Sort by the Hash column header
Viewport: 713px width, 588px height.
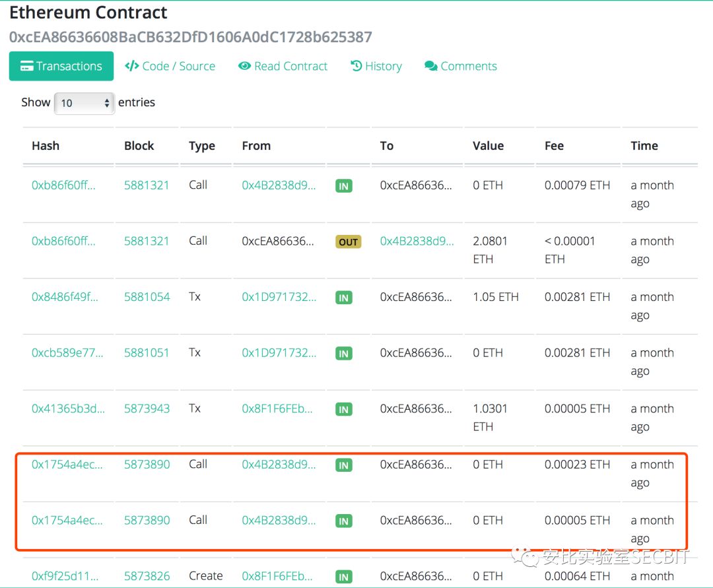click(x=46, y=146)
